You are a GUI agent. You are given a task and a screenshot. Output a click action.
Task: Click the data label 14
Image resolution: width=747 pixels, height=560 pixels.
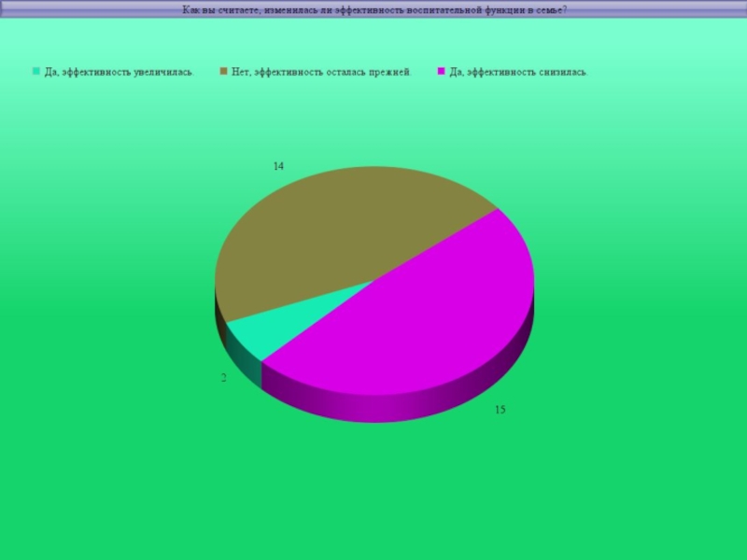click(x=278, y=166)
